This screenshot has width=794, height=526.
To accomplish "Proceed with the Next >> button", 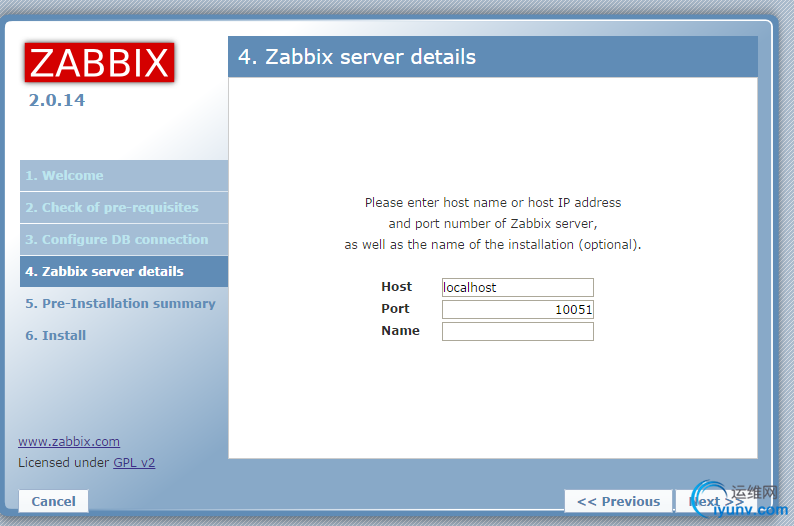I will pyautogui.click(x=717, y=501).
